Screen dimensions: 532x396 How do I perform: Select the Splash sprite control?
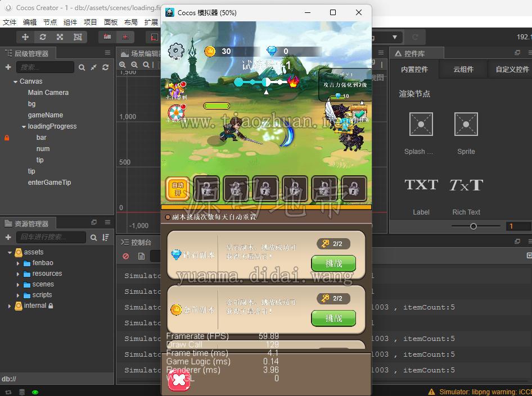[421, 124]
